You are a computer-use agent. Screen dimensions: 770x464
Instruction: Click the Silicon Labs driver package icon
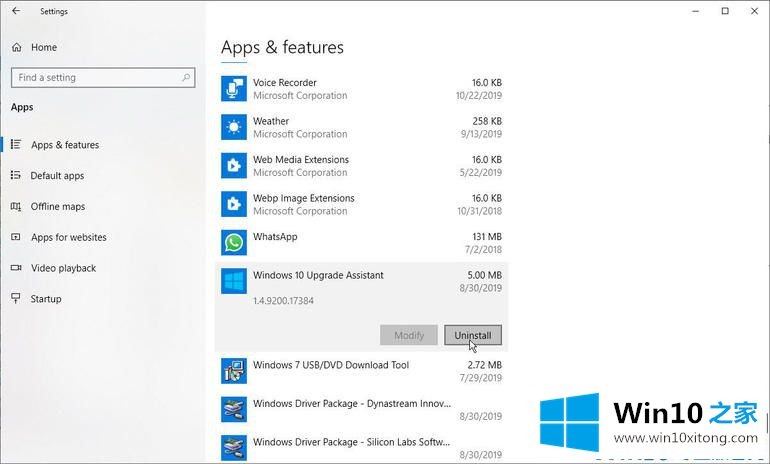234,447
